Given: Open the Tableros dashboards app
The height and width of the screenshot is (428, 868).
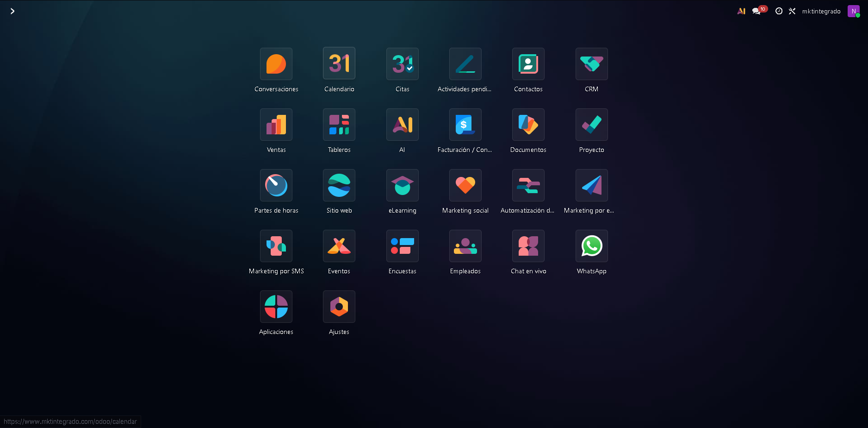Looking at the screenshot, I should tap(339, 125).
